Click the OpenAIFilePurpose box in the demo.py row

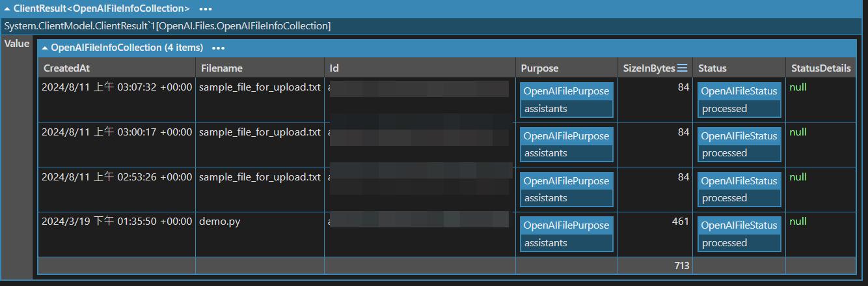[x=566, y=233]
